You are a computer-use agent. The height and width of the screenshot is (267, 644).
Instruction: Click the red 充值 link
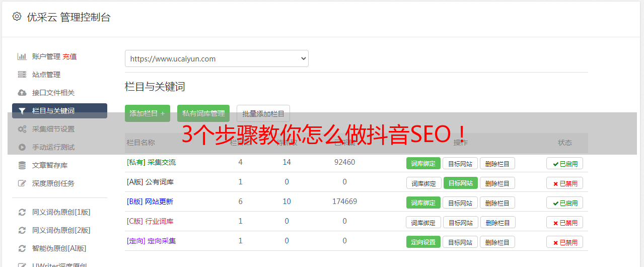click(x=69, y=56)
